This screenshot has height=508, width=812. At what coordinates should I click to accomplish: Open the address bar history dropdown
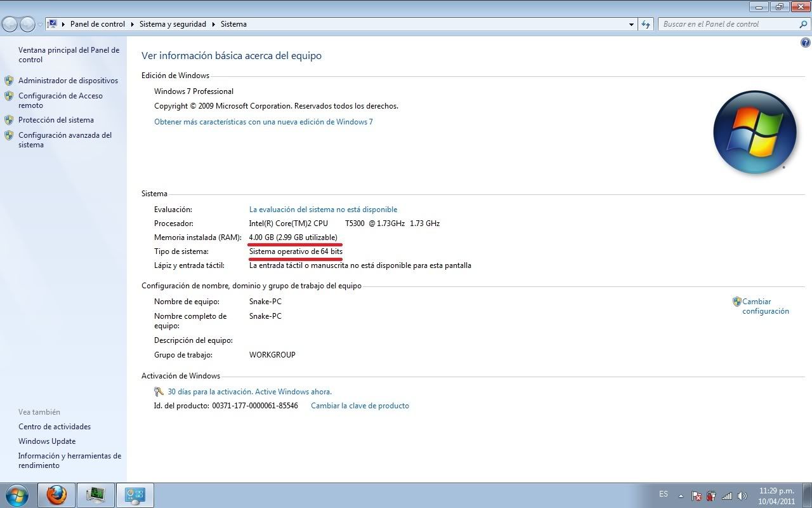coord(631,24)
